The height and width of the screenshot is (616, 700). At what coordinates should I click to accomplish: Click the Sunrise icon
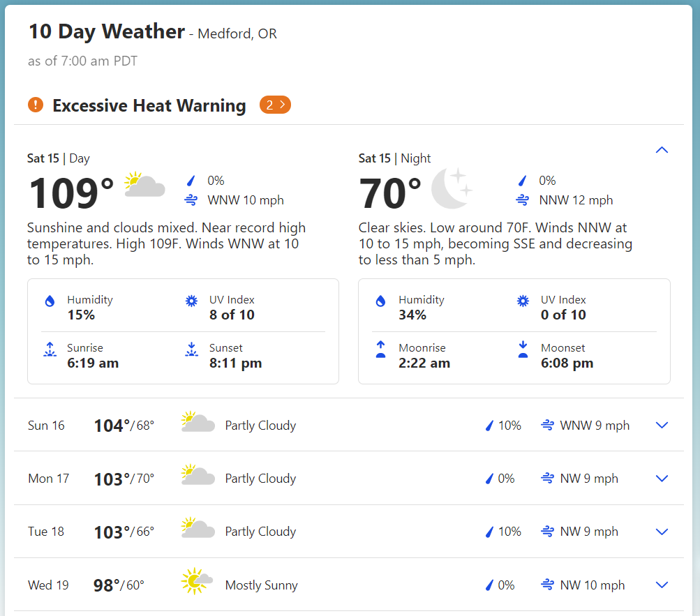[50, 350]
